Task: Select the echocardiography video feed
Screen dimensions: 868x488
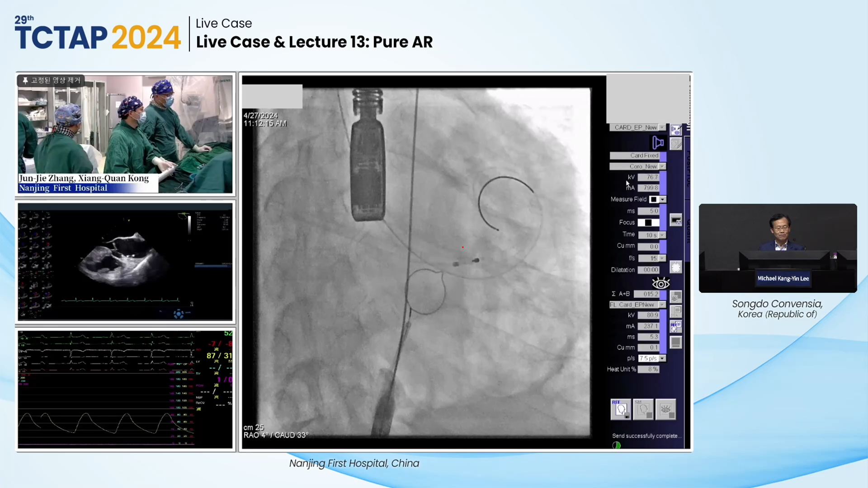Action: point(125,262)
